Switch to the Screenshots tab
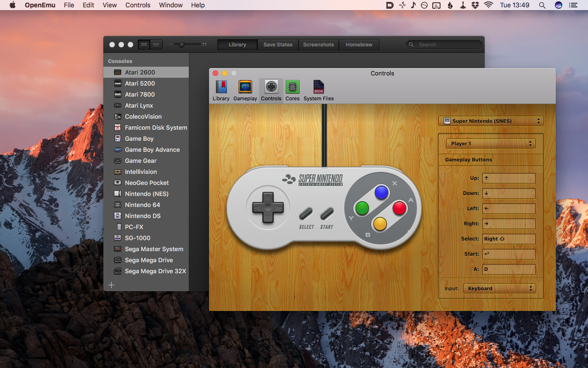The image size is (588, 368). click(x=318, y=45)
